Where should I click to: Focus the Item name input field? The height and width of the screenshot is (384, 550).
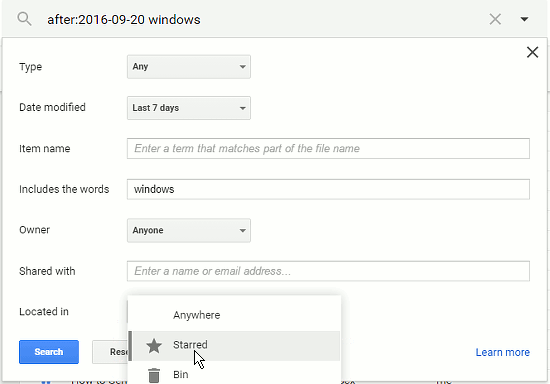(x=328, y=148)
